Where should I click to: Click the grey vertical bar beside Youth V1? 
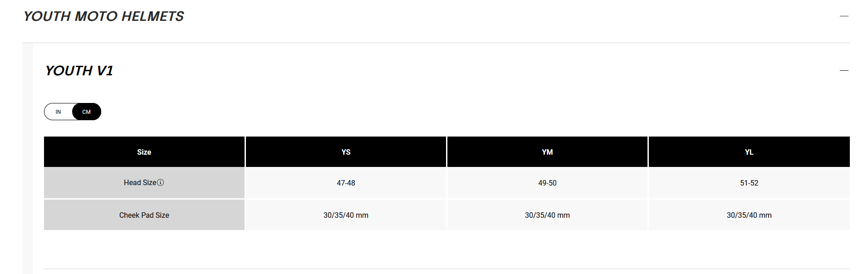pyautogui.click(x=28, y=159)
